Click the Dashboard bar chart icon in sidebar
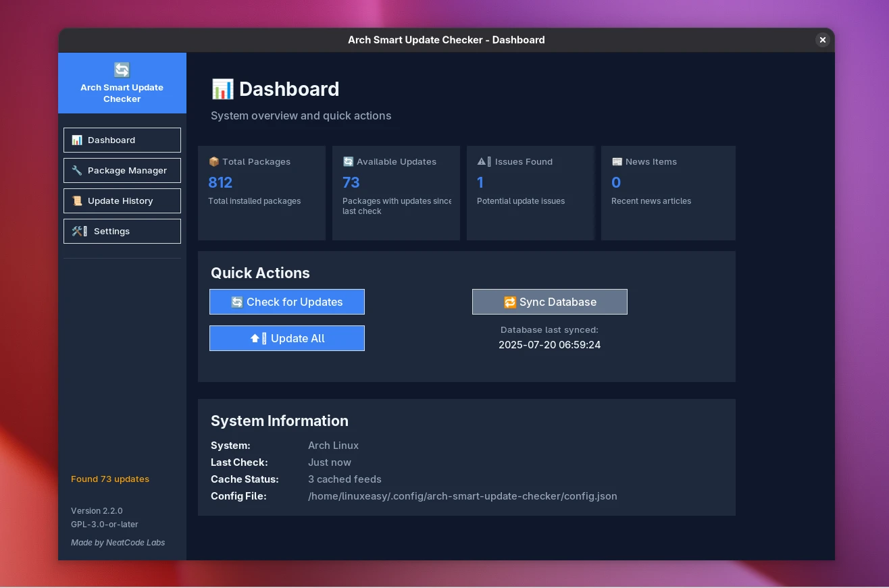The image size is (889, 588). pyautogui.click(x=76, y=140)
